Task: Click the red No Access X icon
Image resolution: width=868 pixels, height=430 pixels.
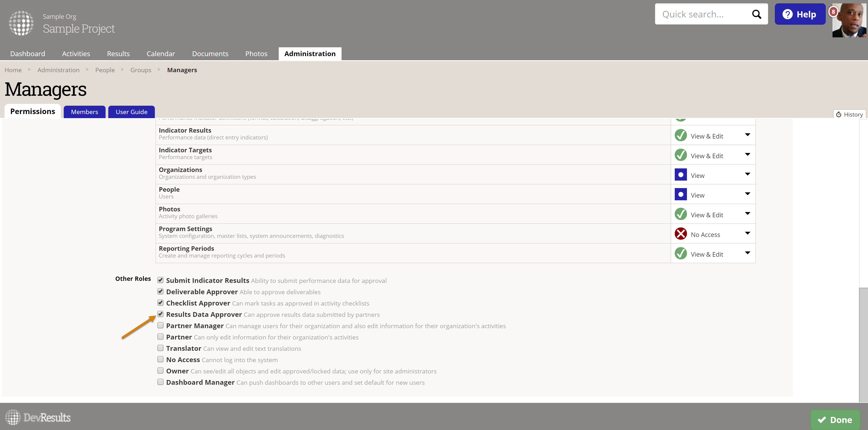Action: click(x=681, y=234)
